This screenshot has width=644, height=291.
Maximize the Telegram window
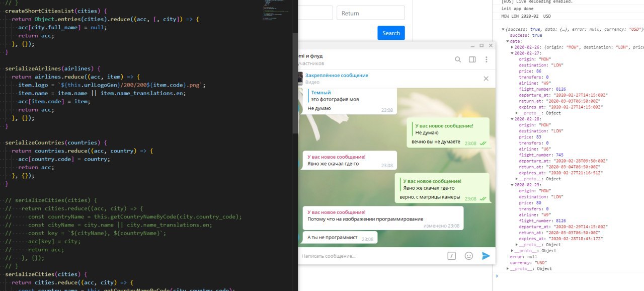coord(481,46)
